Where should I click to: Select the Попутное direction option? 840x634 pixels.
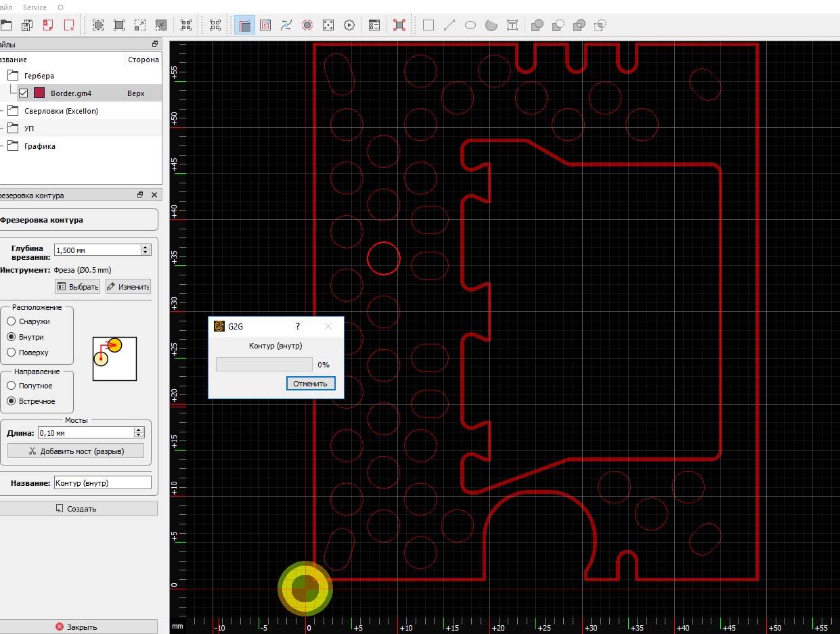[x=11, y=386]
